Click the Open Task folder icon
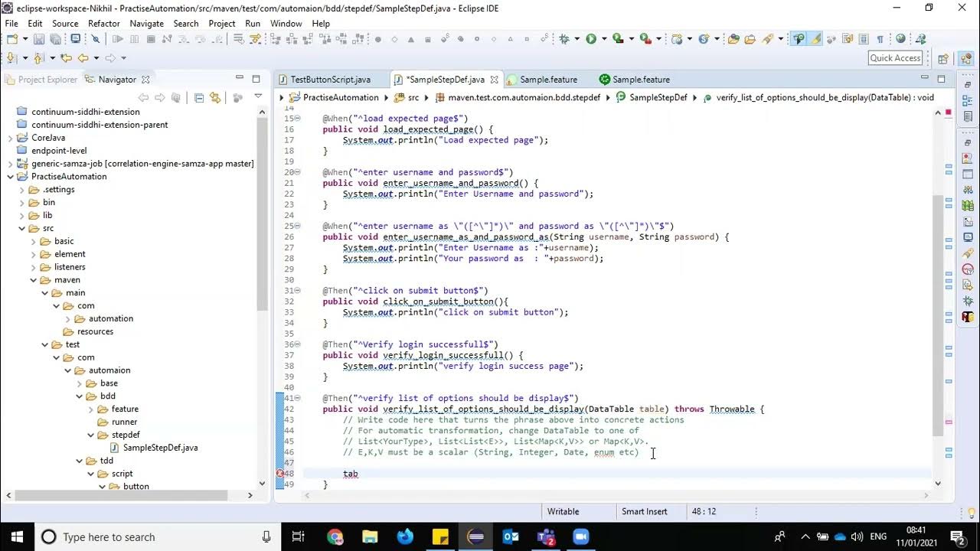This screenshot has height=551, width=980. tap(750, 38)
